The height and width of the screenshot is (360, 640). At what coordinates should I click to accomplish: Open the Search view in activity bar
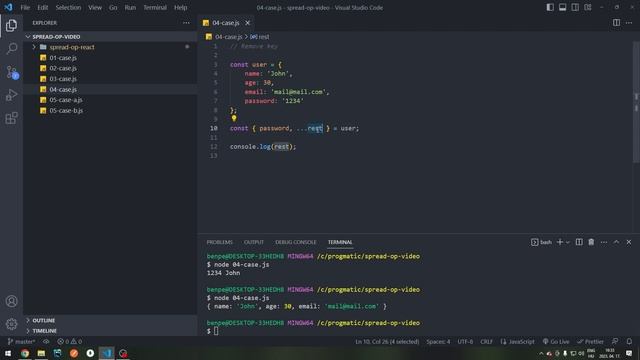(x=11, y=49)
